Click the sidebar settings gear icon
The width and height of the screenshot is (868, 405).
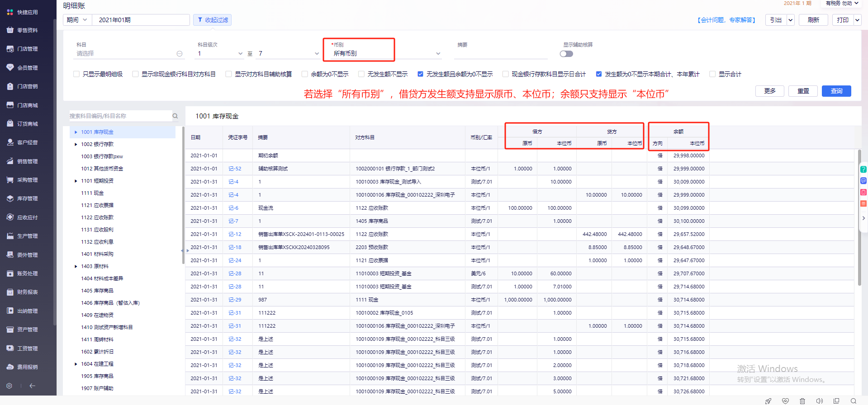pyautogui.click(x=9, y=386)
